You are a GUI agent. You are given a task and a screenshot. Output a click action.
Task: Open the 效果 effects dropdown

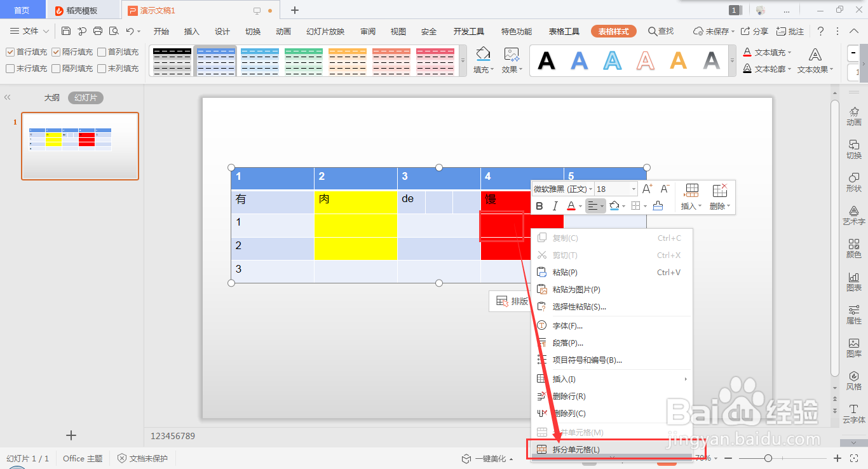pyautogui.click(x=512, y=70)
